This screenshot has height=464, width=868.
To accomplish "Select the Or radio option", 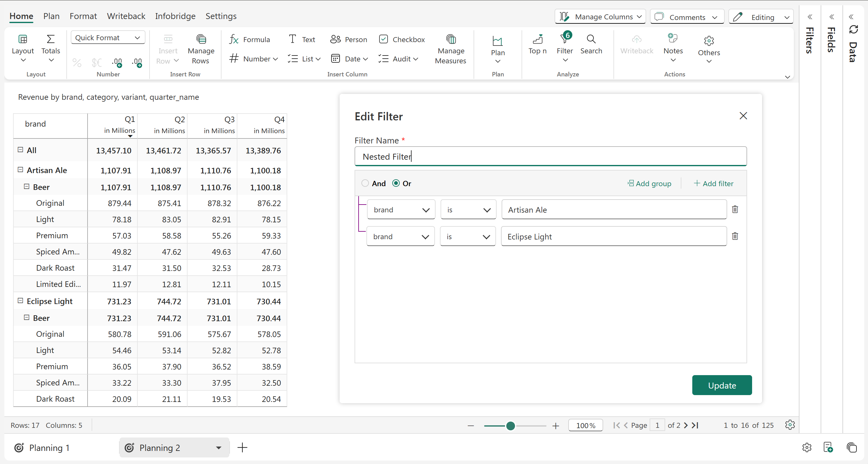I will pos(396,183).
